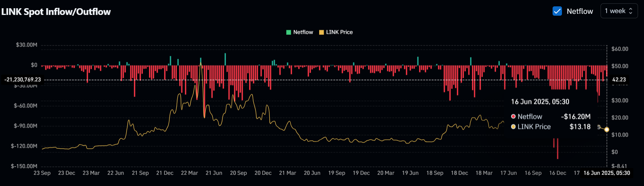
Task: Click the 21 Jun x-axis label
Action: click(214, 173)
